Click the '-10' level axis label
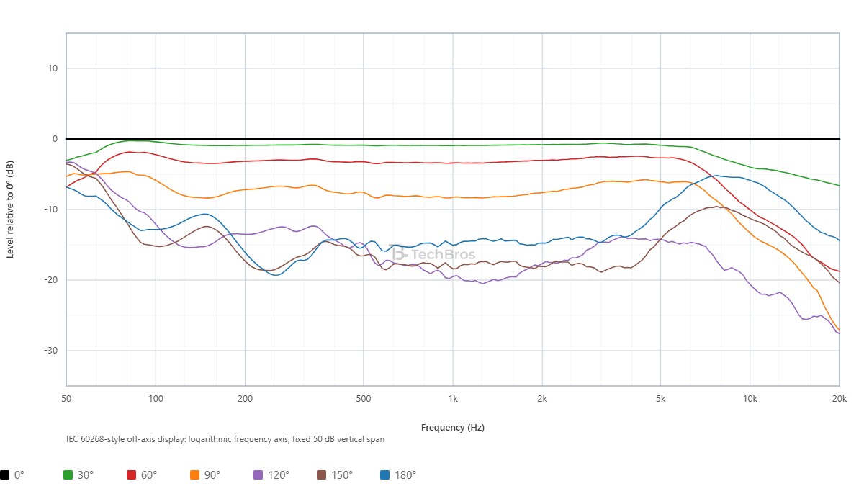Screen dimensions: 864x504 coord(51,210)
